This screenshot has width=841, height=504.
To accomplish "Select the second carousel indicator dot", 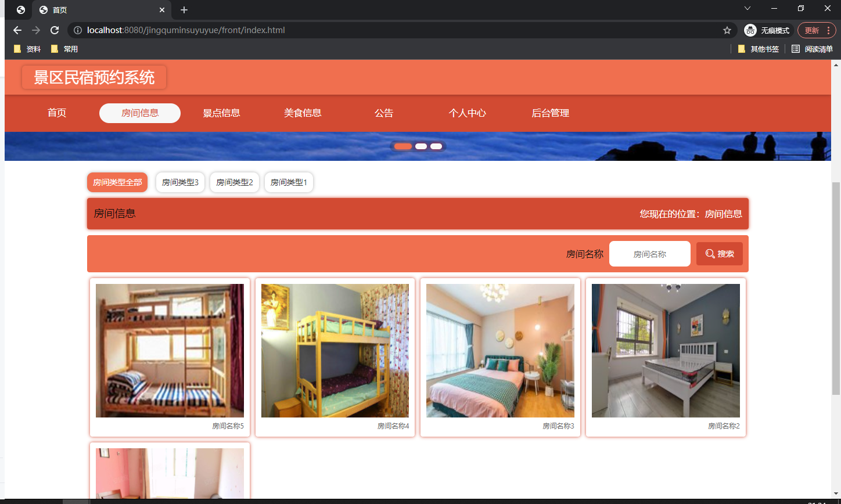I will pos(421,146).
